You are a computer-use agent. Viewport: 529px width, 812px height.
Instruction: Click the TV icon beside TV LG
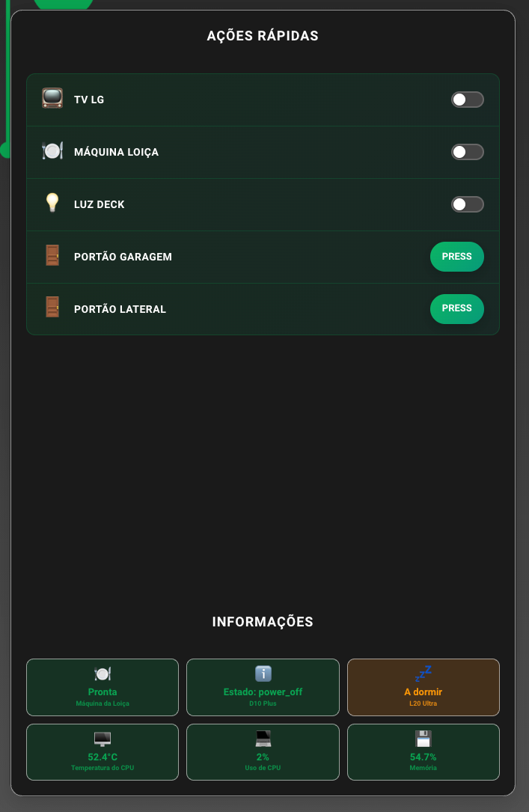coord(52,99)
